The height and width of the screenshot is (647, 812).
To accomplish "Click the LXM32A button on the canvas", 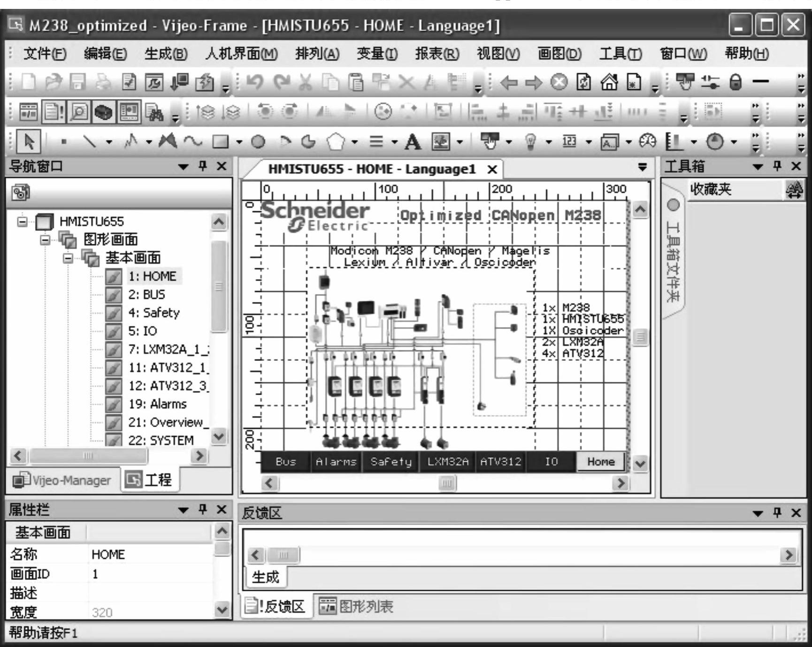I will [448, 462].
